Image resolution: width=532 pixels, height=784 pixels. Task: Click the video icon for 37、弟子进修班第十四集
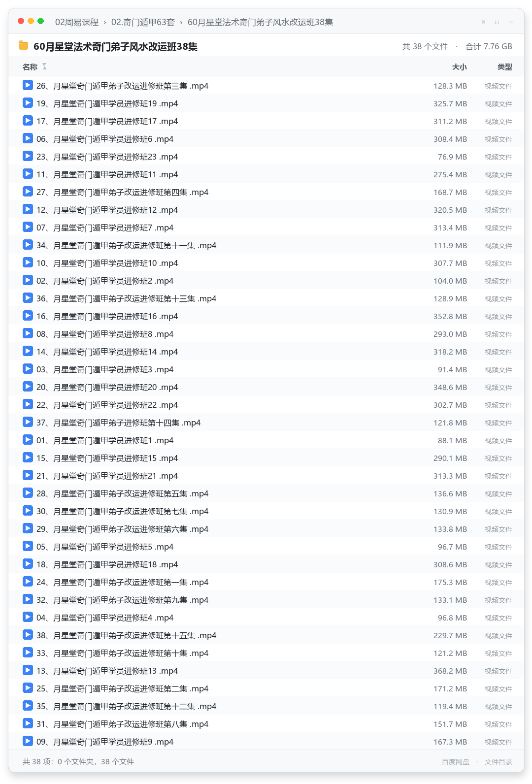pos(28,422)
